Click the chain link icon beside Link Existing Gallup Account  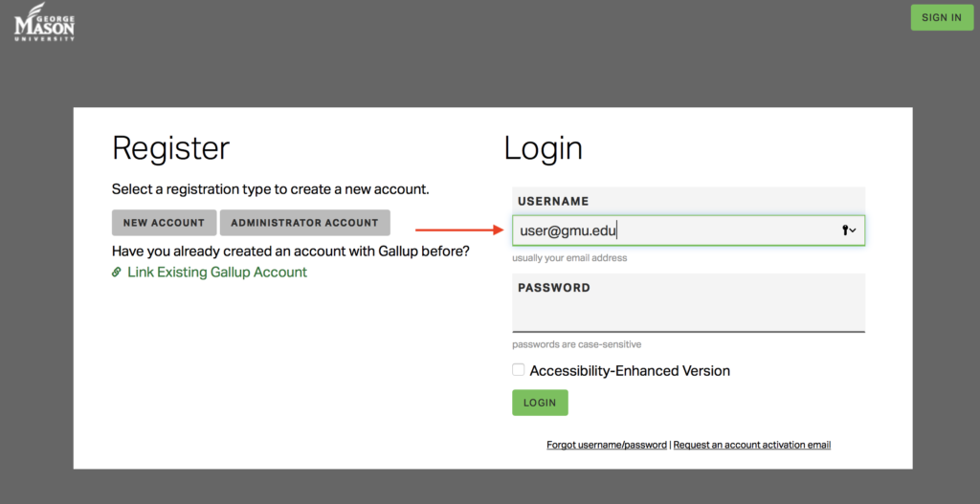tap(116, 273)
